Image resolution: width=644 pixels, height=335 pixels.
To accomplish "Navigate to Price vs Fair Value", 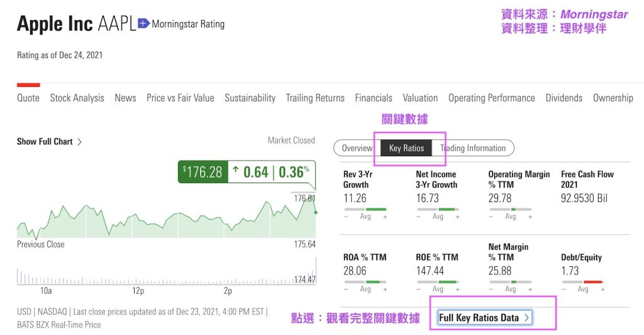I will pos(180,98).
